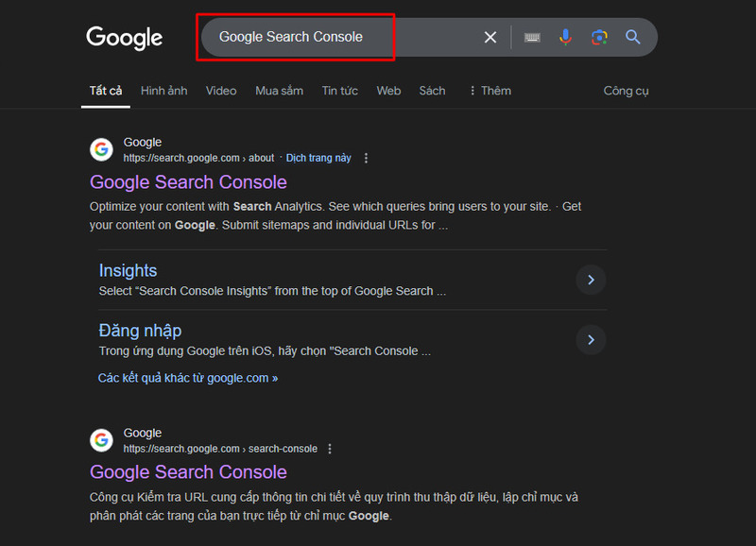Screen dimensions: 756x546
Task: Expand the Đăng nhập sitelink arrow
Action: coord(591,340)
